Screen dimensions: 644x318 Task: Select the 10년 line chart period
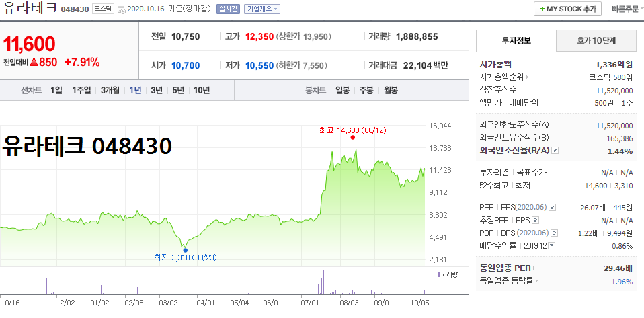click(x=201, y=90)
